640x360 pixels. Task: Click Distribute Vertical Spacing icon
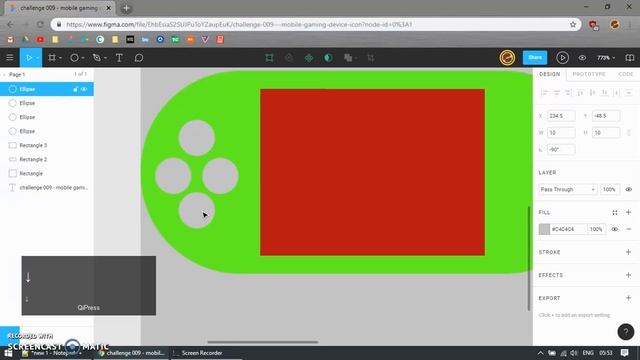coord(629,93)
